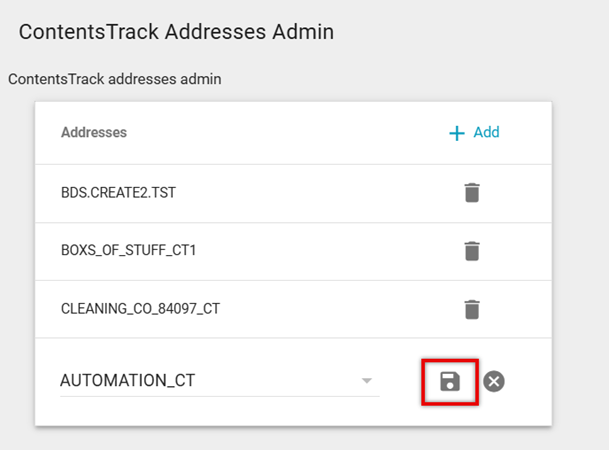
Task: Click the plus icon beside Add
Action: pos(457,133)
